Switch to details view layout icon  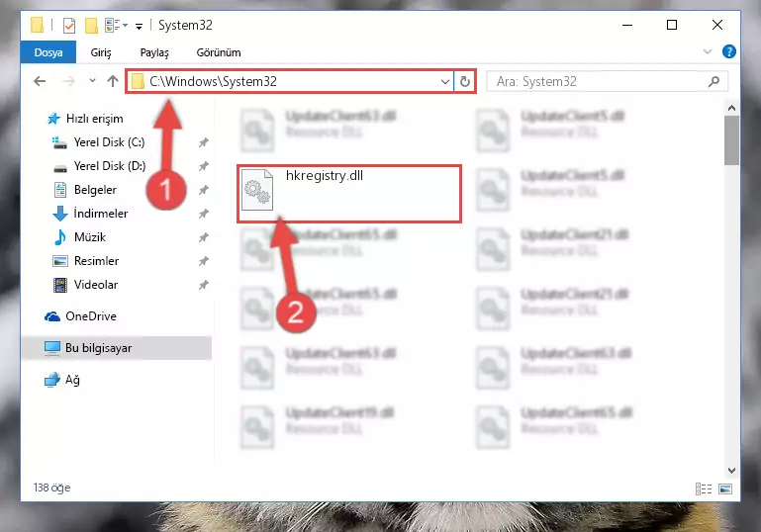click(x=704, y=488)
